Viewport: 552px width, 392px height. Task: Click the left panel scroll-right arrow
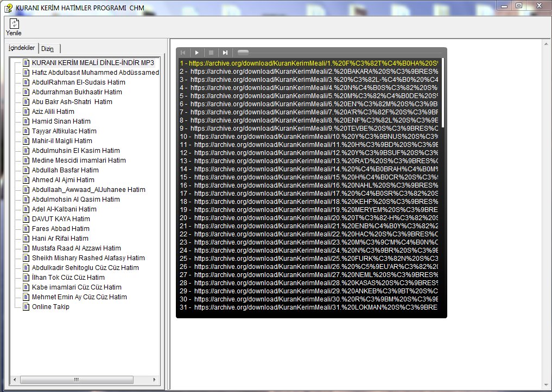(x=155, y=380)
